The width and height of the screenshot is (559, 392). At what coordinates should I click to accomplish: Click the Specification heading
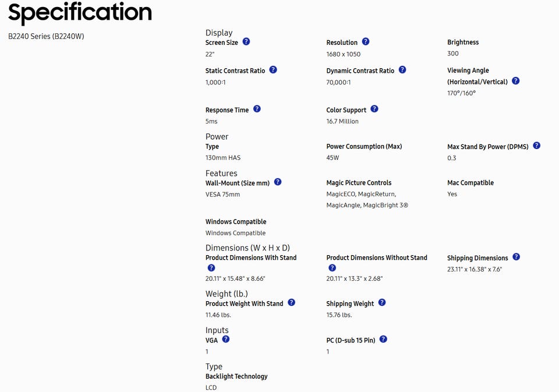[x=80, y=13]
